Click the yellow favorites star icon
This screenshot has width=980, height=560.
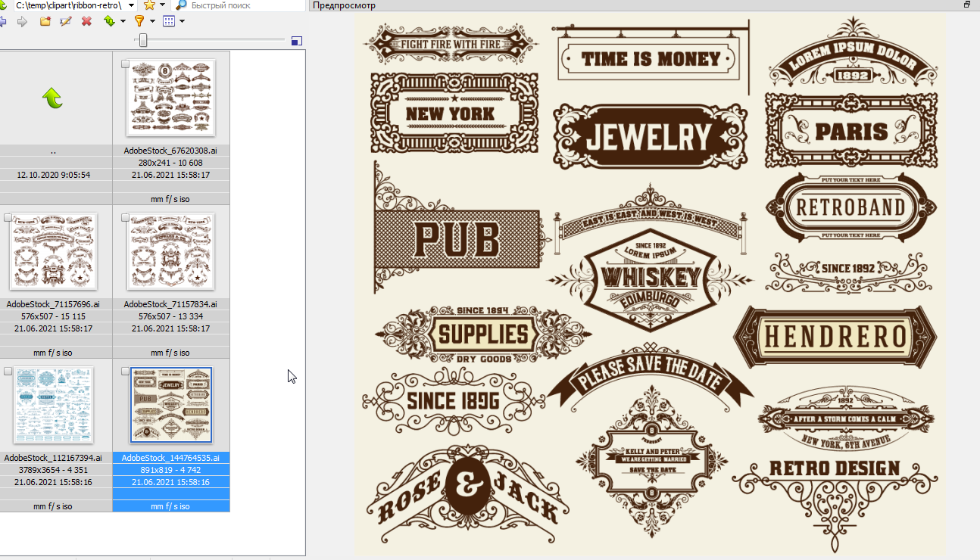point(149,5)
